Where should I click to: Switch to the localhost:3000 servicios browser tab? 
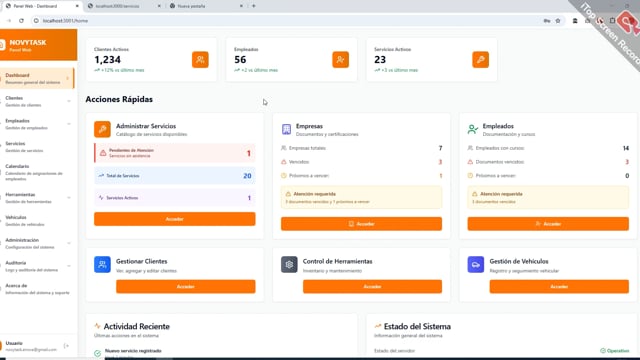pos(123,6)
